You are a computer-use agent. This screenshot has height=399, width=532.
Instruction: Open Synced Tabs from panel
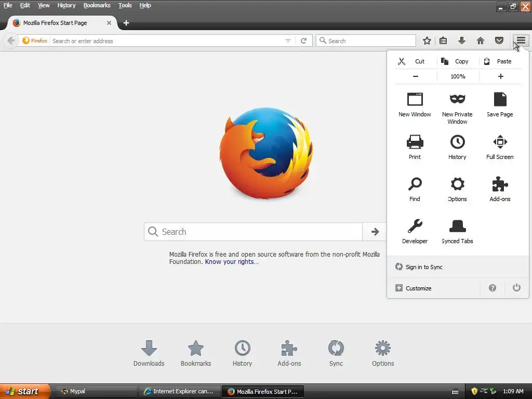[x=457, y=231]
